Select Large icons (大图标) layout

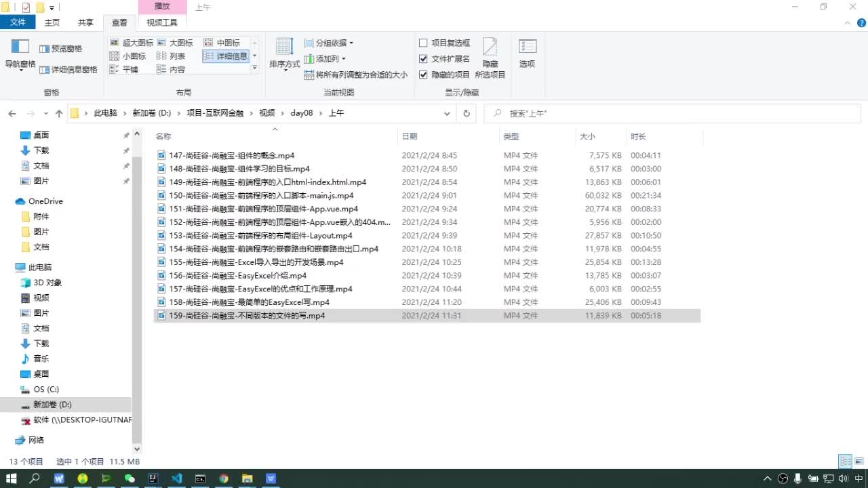175,43
